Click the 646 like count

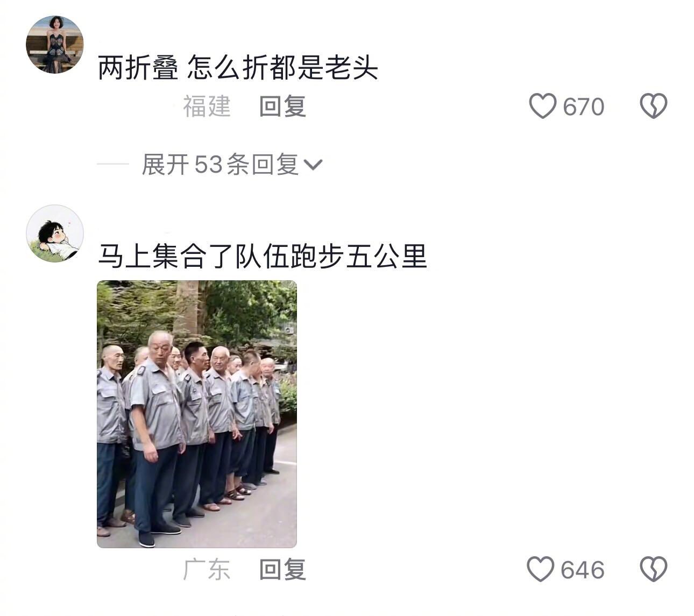pos(583,570)
